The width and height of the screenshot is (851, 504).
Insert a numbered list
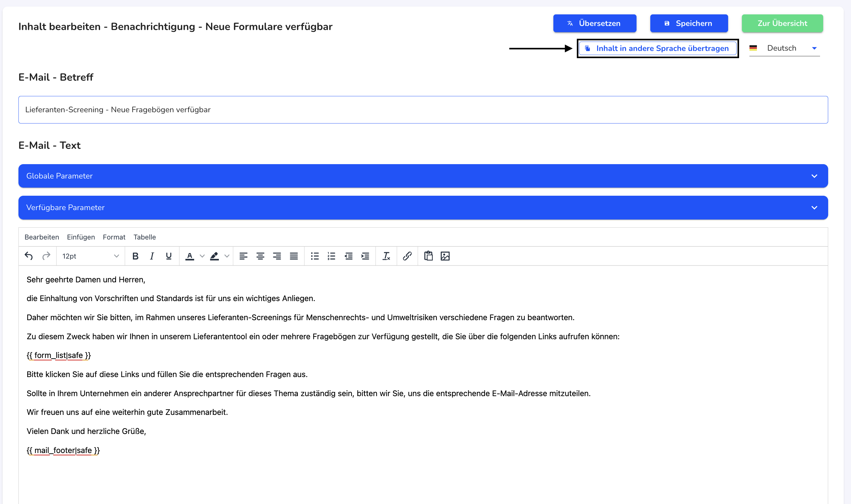[x=331, y=256]
